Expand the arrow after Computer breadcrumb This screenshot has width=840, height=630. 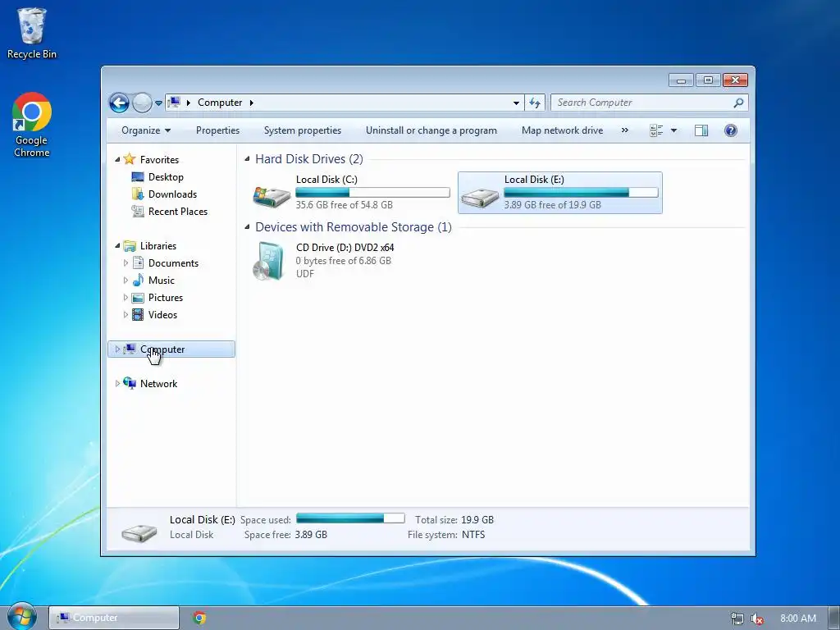(x=251, y=103)
